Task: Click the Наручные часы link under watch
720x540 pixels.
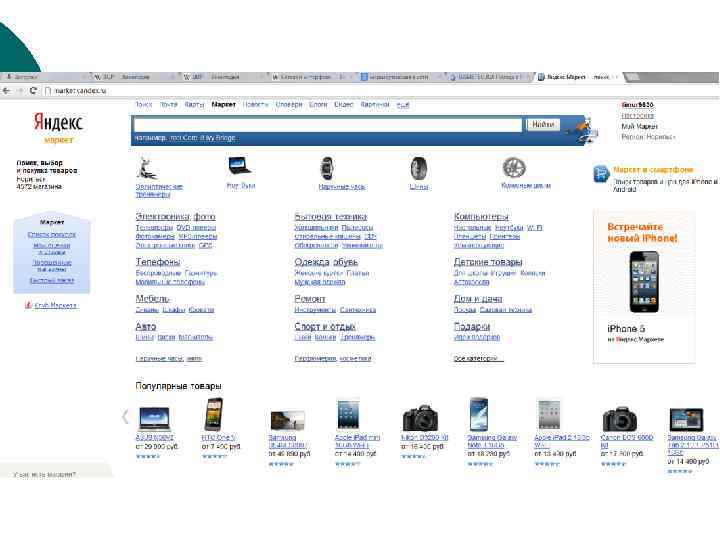Action: click(342, 186)
